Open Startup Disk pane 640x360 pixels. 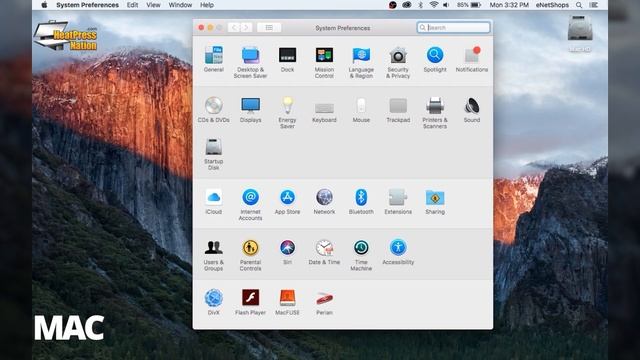[x=213, y=154]
